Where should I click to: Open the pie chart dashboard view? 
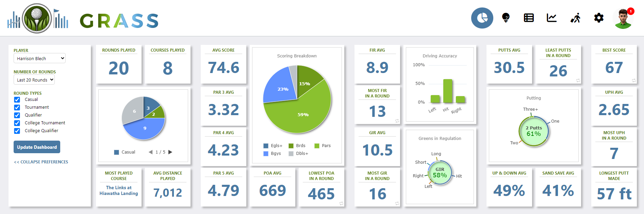(x=482, y=18)
